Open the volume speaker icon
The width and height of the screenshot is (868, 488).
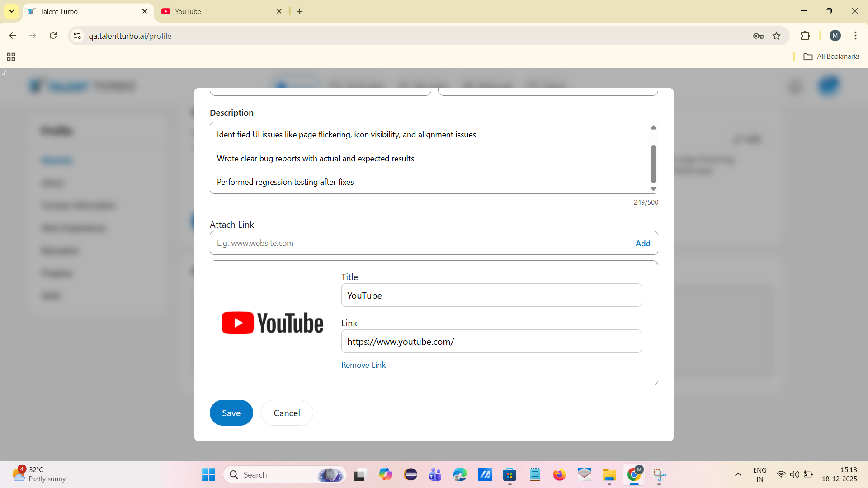click(794, 474)
